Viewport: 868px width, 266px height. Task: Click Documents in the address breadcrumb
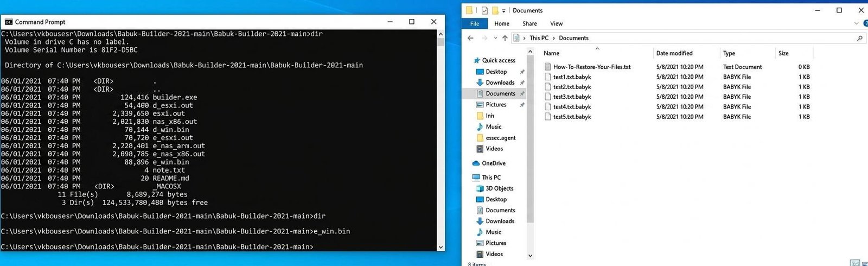click(573, 38)
